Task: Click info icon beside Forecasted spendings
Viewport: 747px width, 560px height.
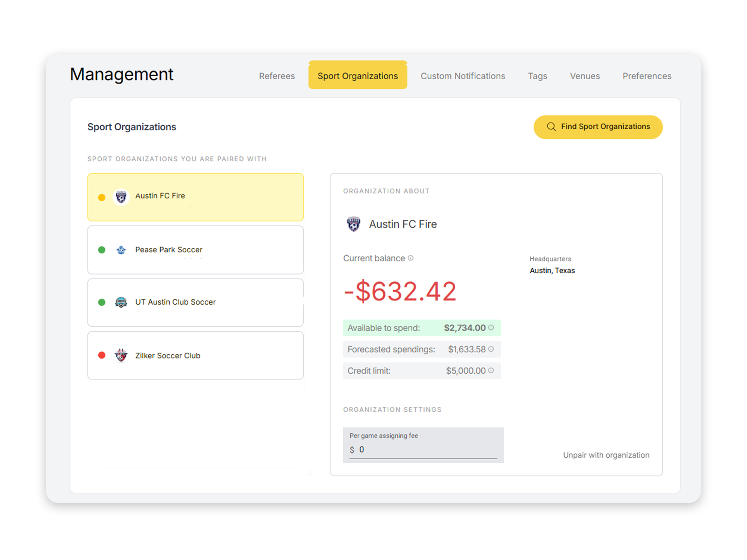Action: point(491,349)
